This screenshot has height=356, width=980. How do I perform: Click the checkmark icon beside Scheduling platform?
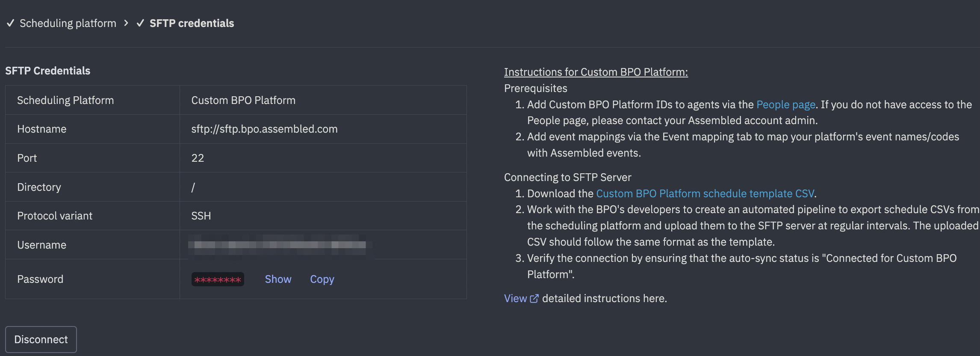click(x=10, y=23)
